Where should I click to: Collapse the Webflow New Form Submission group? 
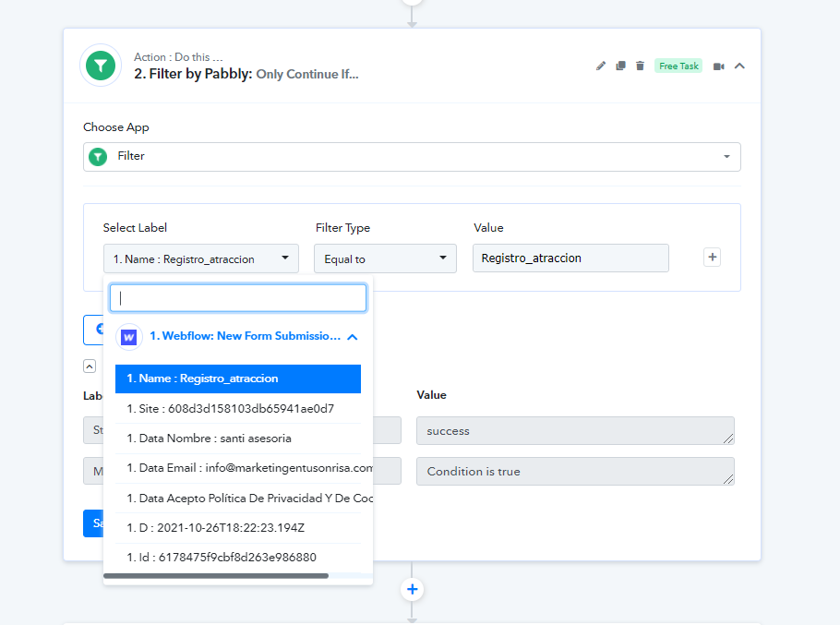tap(352, 337)
